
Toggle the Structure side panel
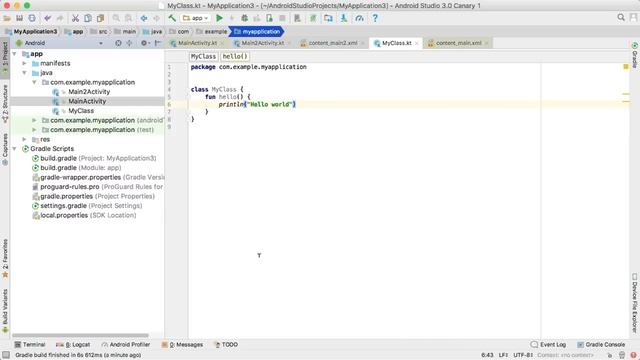click(5, 103)
